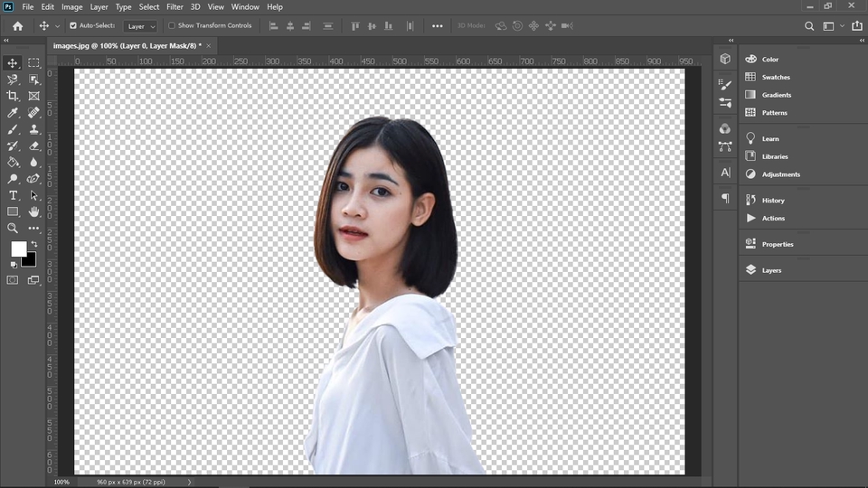
Task: Select the Clone Stamp tool
Action: click(x=33, y=129)
